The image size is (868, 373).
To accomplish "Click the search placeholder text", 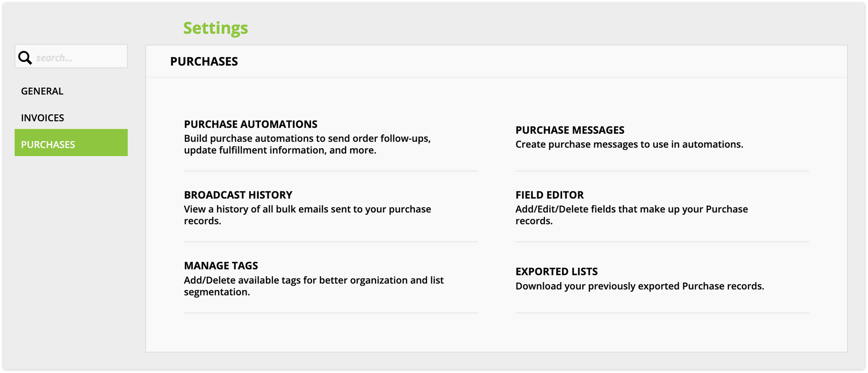I will pyautogui.click(x=54, y=58).
